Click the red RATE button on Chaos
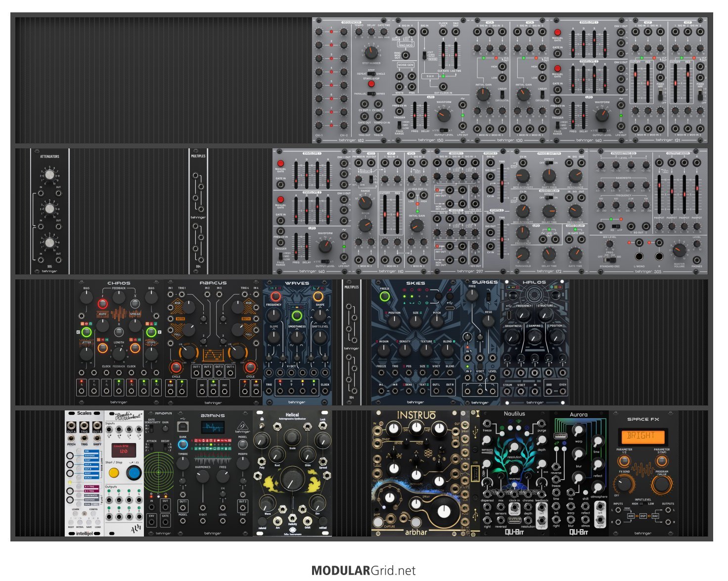 coord(102,304)
